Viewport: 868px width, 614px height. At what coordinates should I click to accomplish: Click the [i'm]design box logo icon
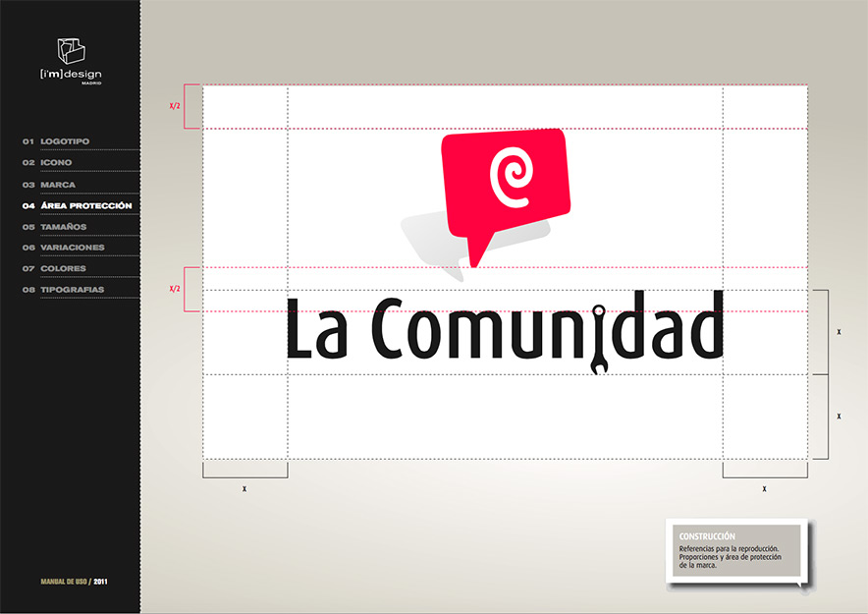click(70, 51)
